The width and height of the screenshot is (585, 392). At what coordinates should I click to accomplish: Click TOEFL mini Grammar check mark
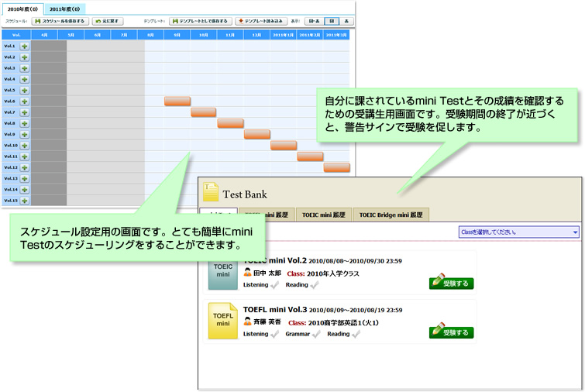[316, 334]
